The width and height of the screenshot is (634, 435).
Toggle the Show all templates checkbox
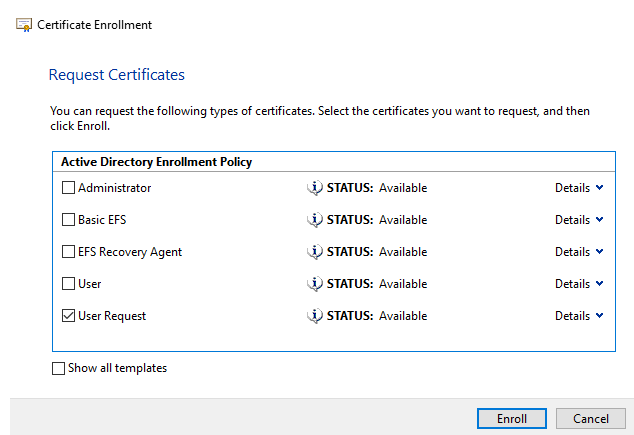(x=58, y=369)
